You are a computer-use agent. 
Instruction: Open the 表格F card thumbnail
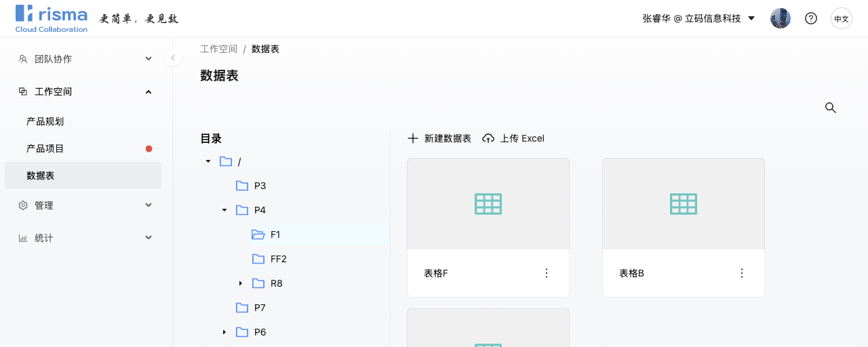tap(488, 203)
